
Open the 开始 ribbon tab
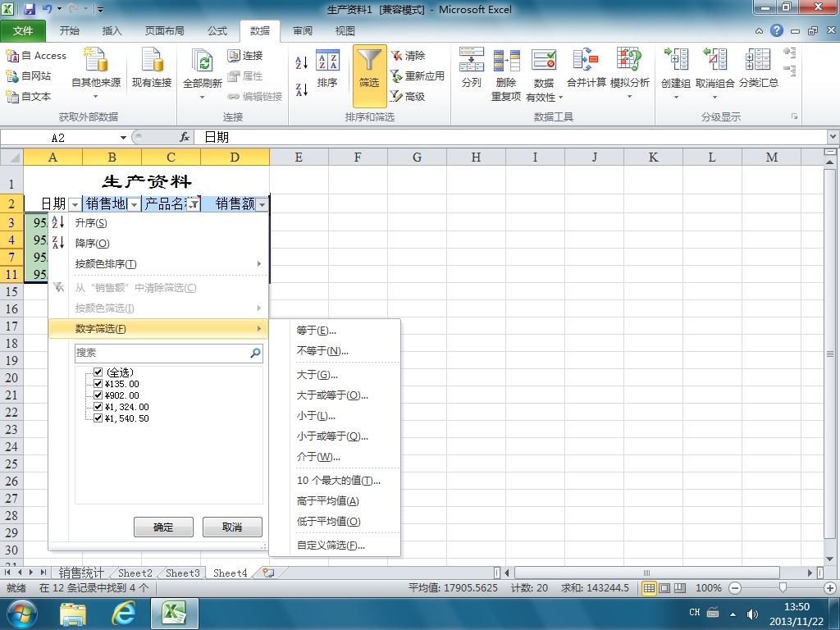point(69,31)
